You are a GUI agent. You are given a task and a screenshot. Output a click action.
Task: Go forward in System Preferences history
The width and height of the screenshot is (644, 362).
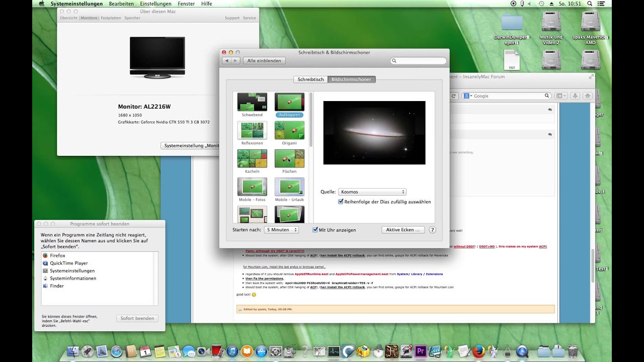pyautogui.click(x=235, y=60)
